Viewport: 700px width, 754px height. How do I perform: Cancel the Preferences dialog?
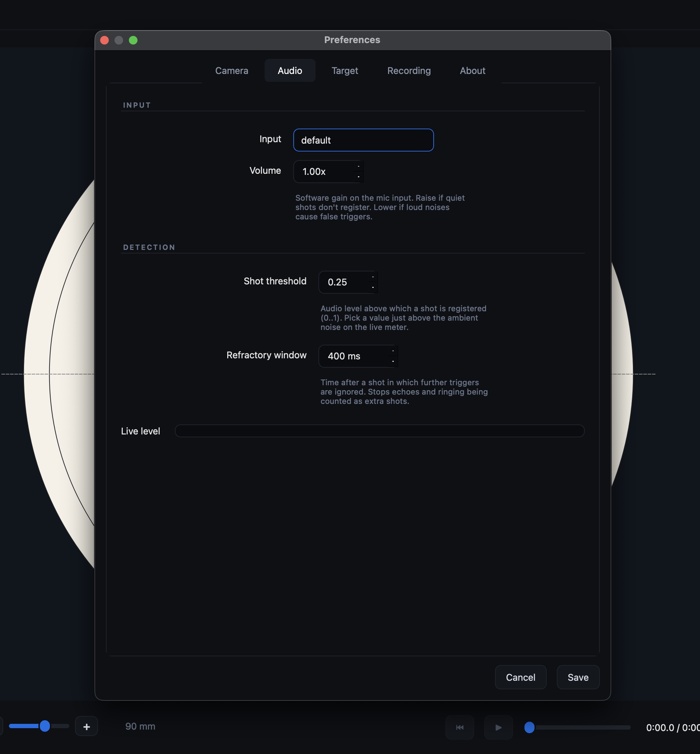pyautogui.click(x=521, y=678)
